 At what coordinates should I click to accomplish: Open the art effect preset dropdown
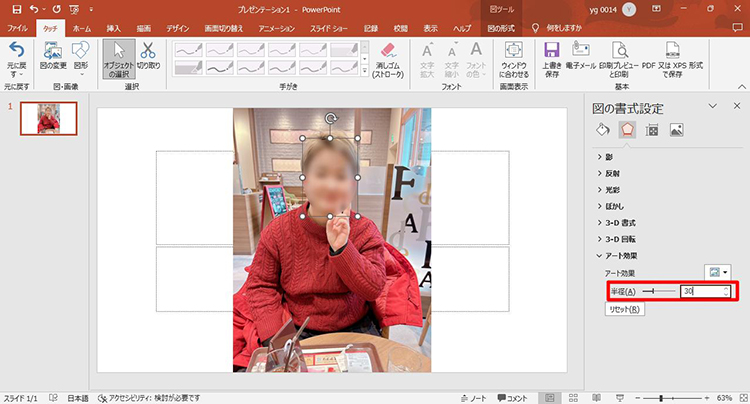point(718,272)
